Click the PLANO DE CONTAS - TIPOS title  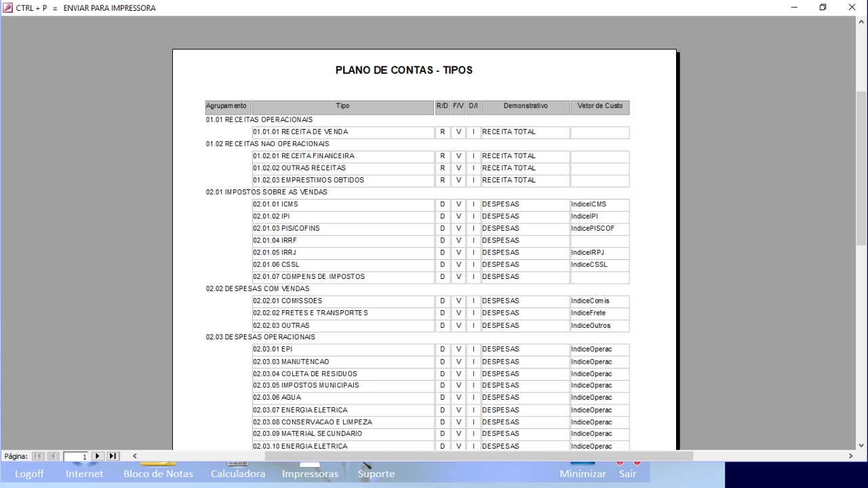coord(404,71)
